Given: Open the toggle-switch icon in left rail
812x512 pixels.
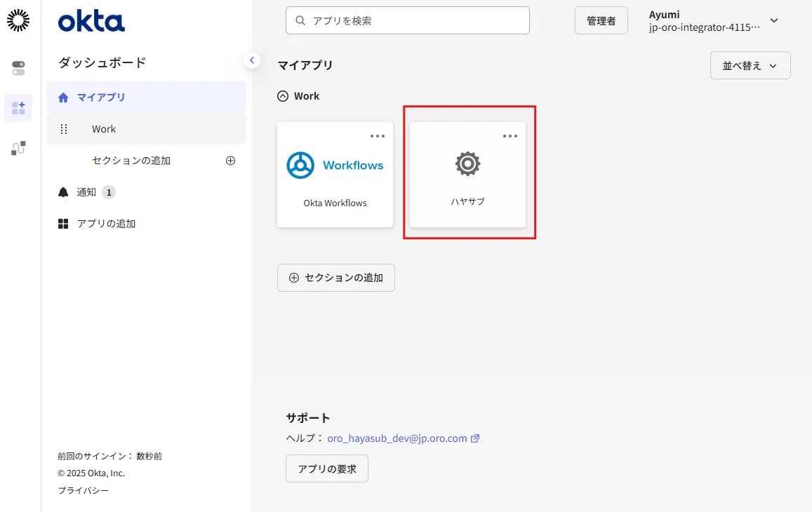Looking at the screenshot, I should click(x=18, y=68).
